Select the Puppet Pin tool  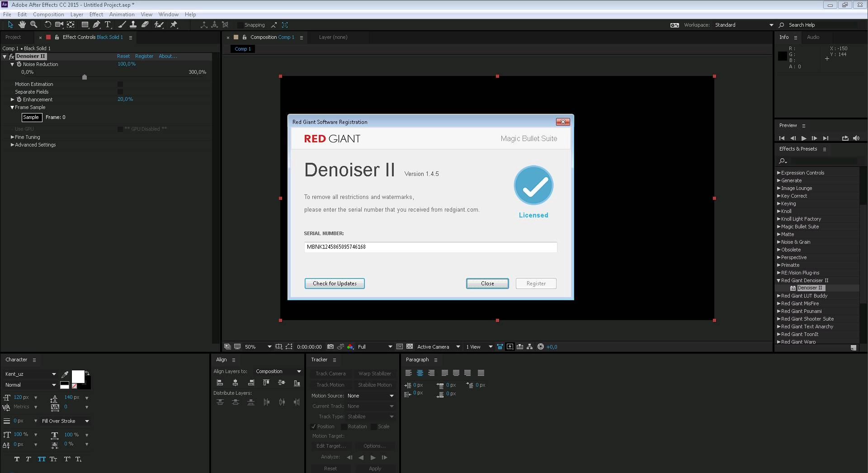tap(174, 25)
